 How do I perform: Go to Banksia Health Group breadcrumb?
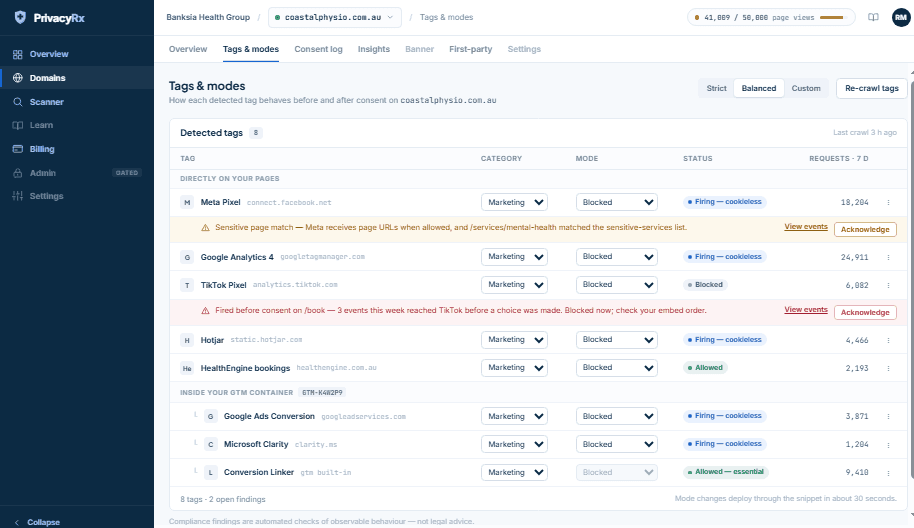208,17
